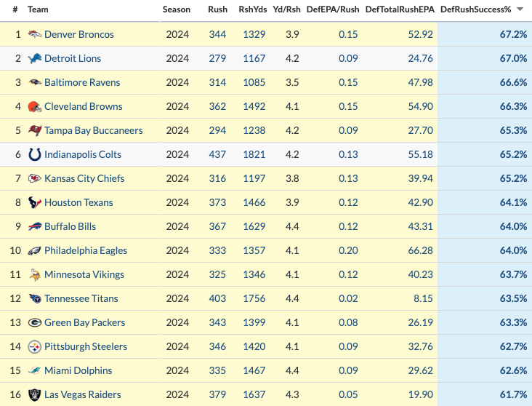Open the Philadelphia Eagles team link
The image size is (532, 406).
point(86,251)
